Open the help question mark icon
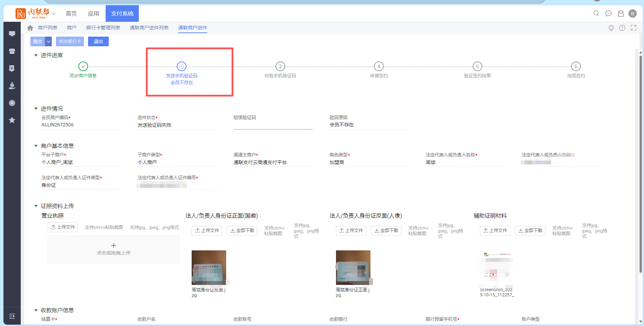The image size is (644, 326). click(x=622, y=28)
